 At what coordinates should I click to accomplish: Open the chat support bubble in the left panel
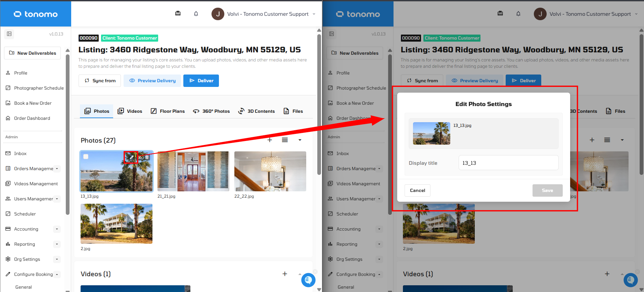[x=308, y=280]
